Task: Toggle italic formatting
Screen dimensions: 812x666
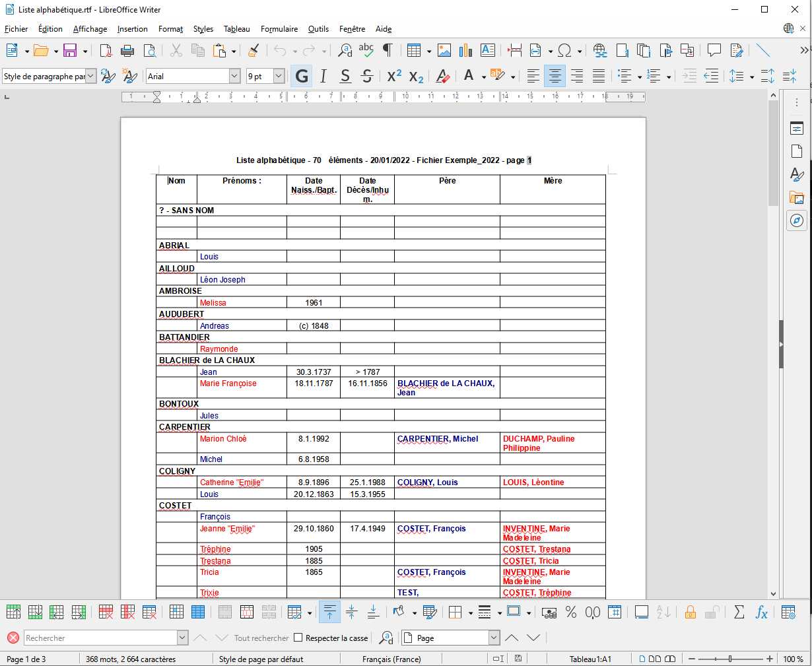Action: tap(323, 76)
